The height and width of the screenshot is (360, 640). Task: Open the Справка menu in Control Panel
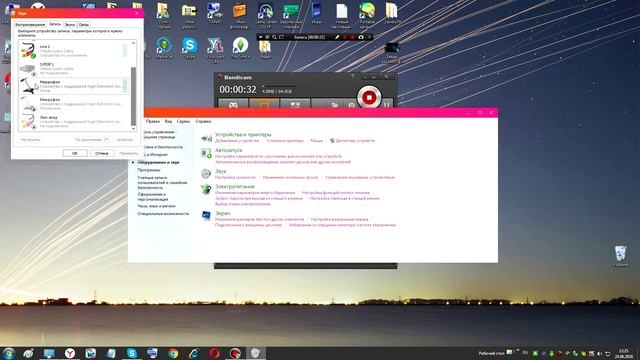[203, 121]
